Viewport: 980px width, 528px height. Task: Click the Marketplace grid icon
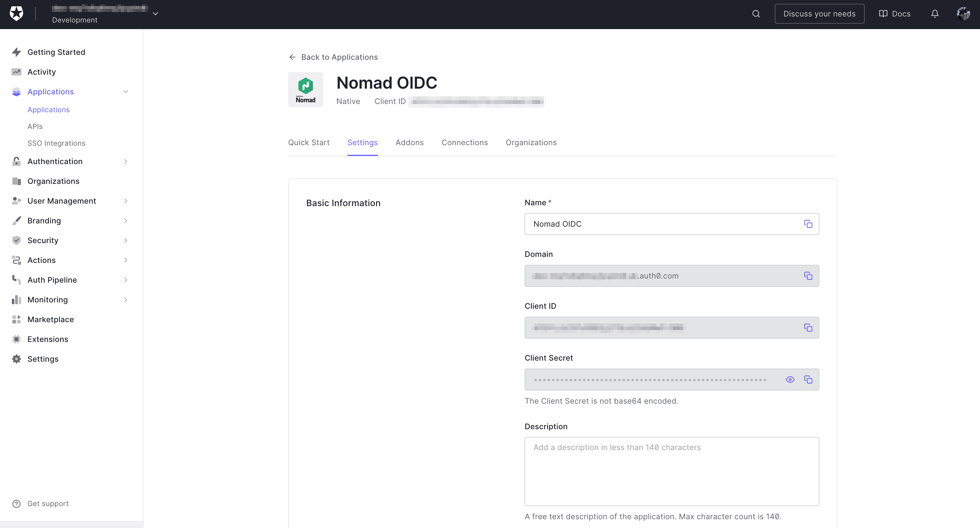click(16, 319)
